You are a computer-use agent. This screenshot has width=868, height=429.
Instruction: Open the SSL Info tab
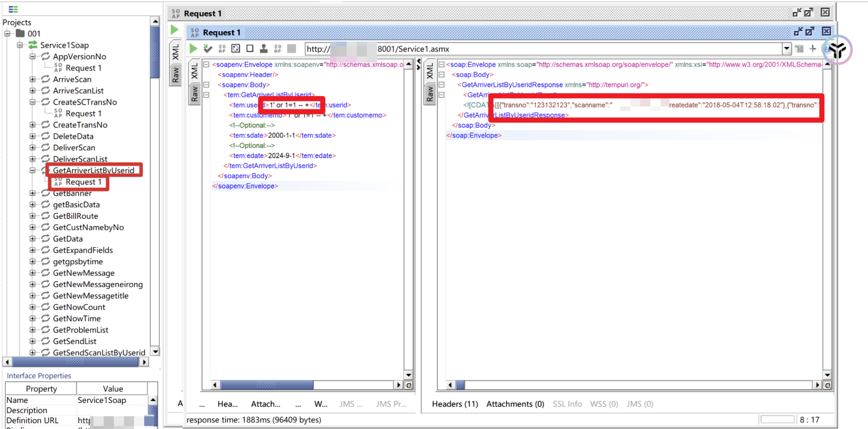[567, 404]
